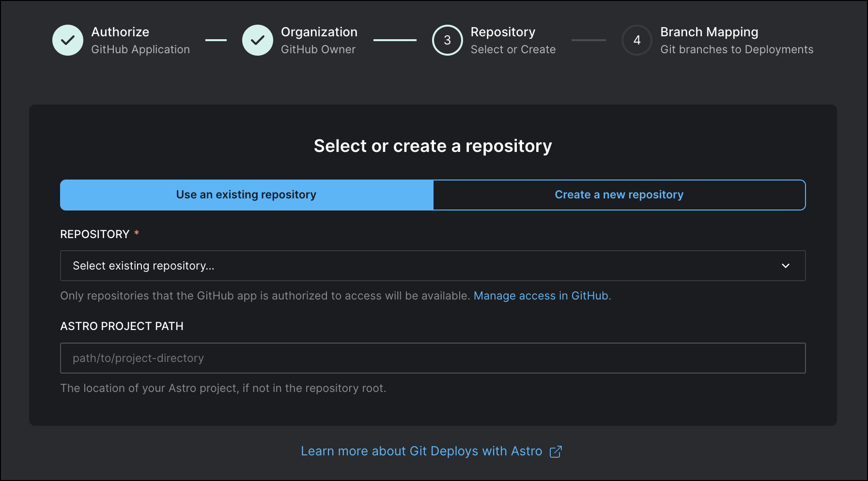868x481 pixels.
Task: Open Manage access in GitHub
Action: [x=542, y=295]
